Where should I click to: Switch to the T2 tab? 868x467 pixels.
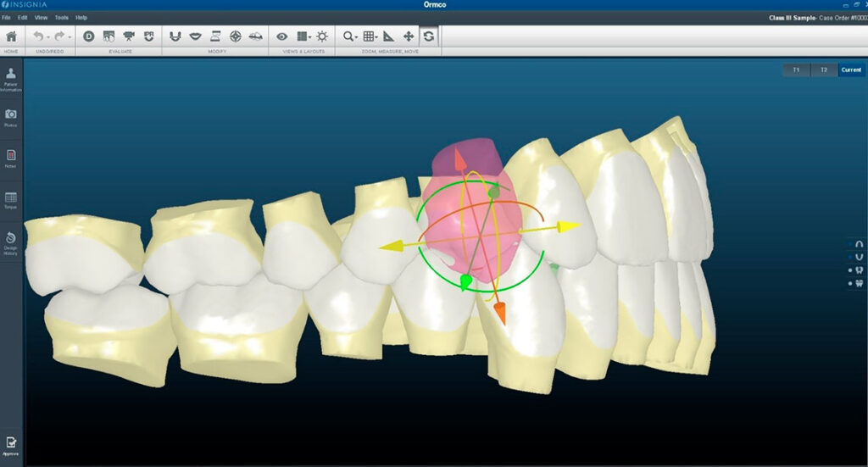pyautogui.click(x=823, y=69)
